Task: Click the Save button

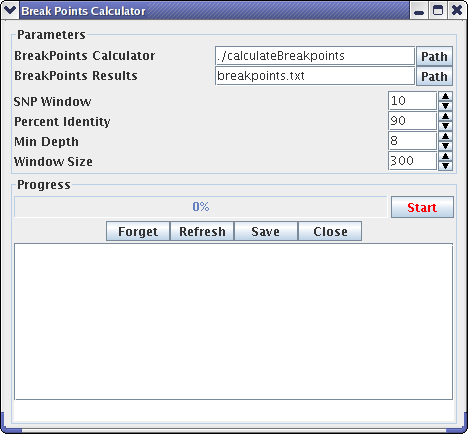Action: (x=266, y=231)
